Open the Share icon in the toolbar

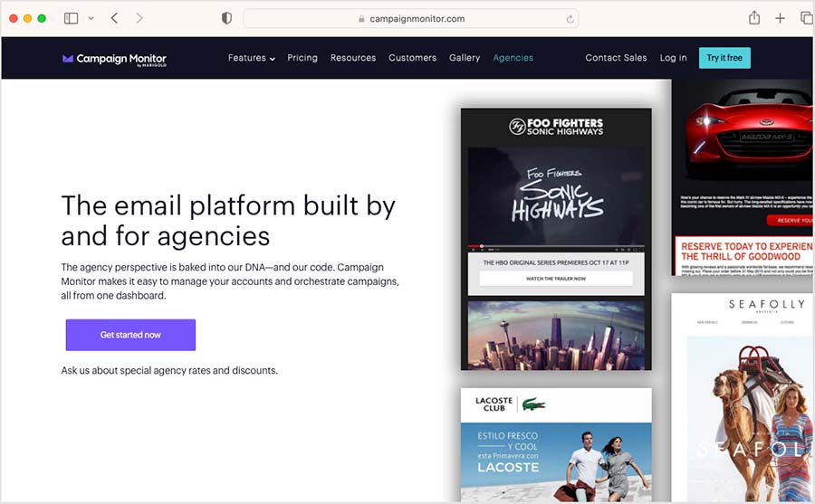coord(754,18)
